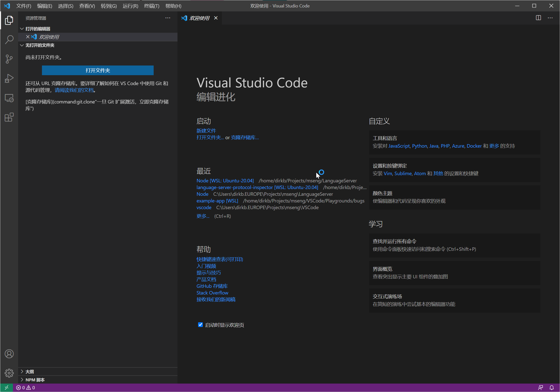Click the Accounts icon in the activity bar
Viewport: 560px width, 392px height.
(9, 354)
